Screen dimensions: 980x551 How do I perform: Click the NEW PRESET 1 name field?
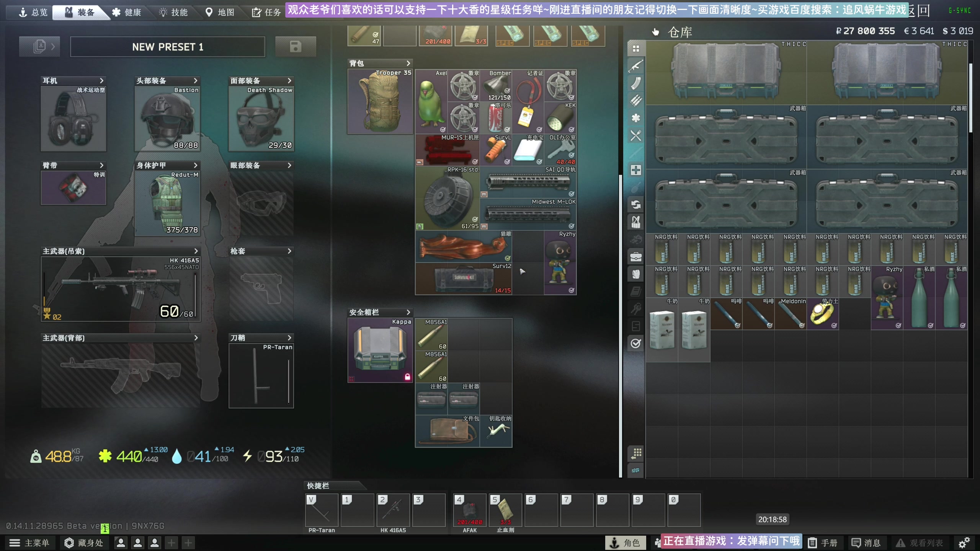point(168,47)
